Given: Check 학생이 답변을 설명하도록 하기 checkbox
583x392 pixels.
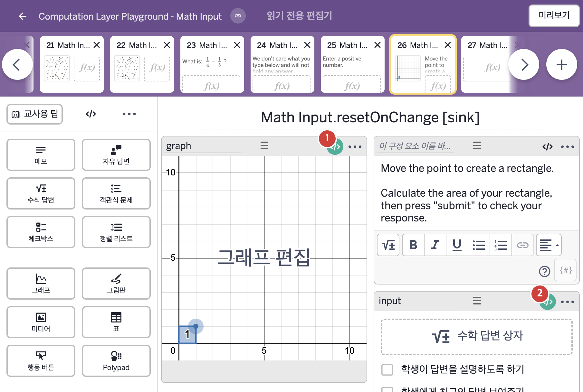Looking at the screenshot, I should [x=387, y=369].
